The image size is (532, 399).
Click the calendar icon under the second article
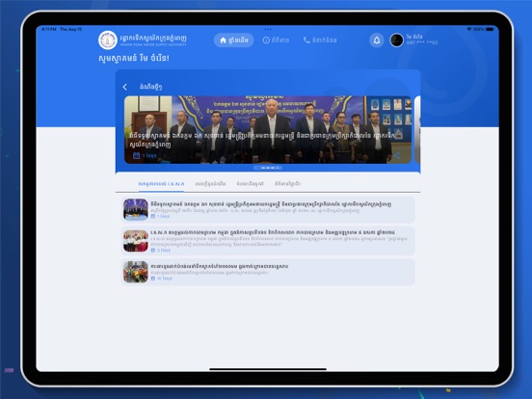click(153, 250)
